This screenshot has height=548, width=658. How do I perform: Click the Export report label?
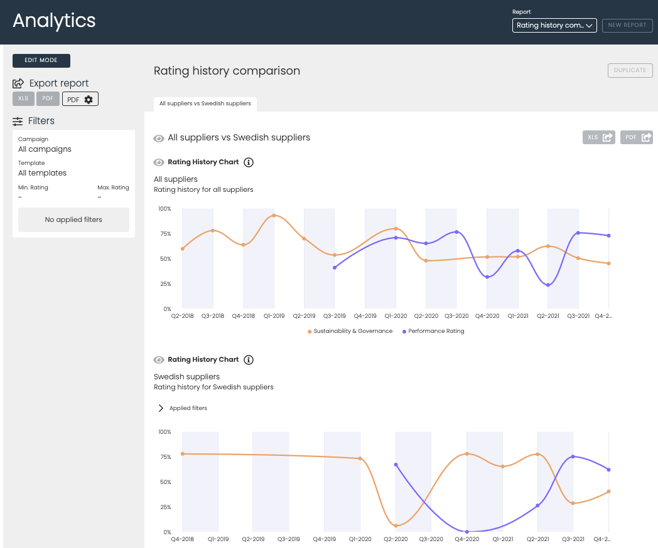coord(59,83)
